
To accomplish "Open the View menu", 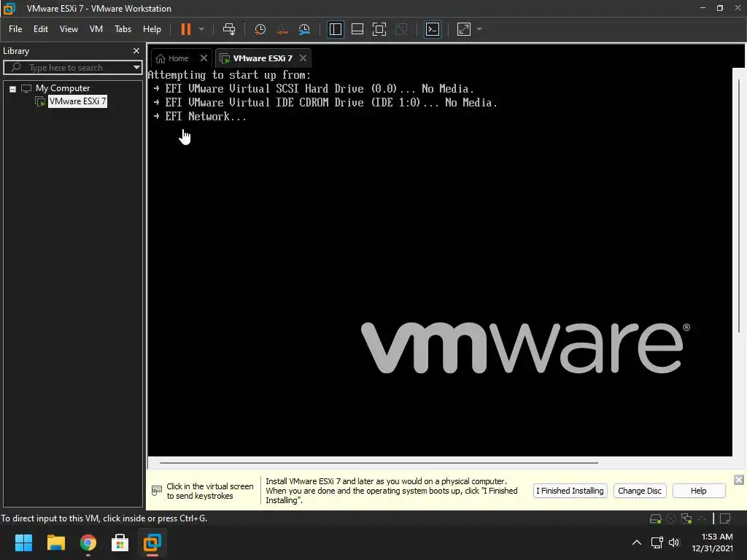I will click(69, 29).
